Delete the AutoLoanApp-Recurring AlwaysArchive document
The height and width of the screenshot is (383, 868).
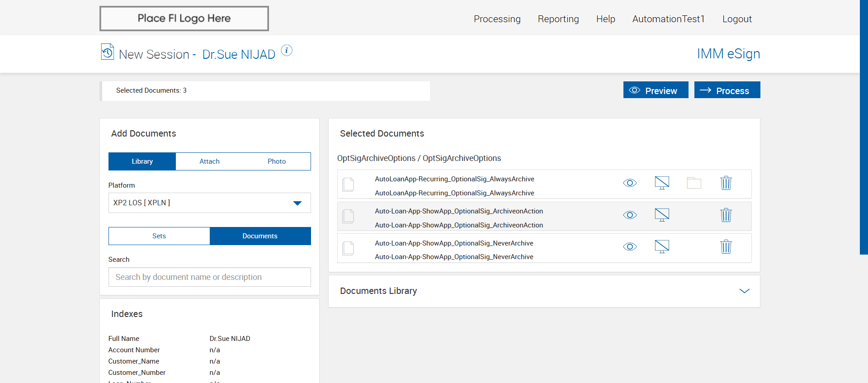coord(726,183)
